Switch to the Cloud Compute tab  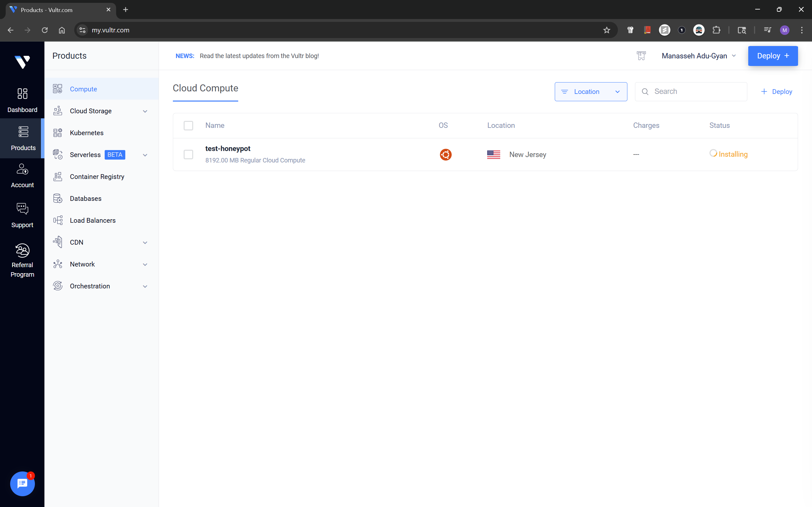pos(206,88)
